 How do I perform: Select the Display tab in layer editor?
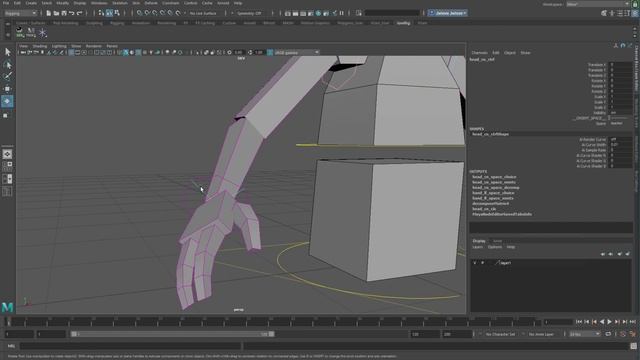[479, 241]
